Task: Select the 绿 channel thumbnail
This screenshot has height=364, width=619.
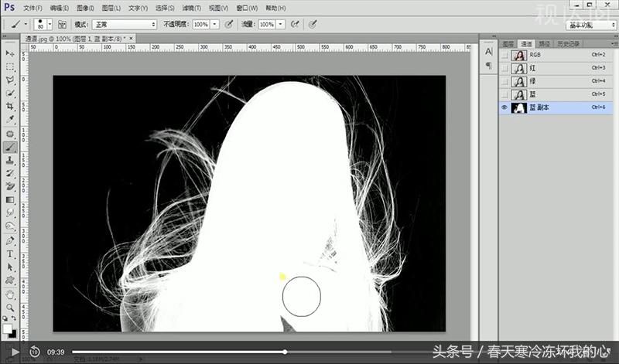Action: click(521, 81)
